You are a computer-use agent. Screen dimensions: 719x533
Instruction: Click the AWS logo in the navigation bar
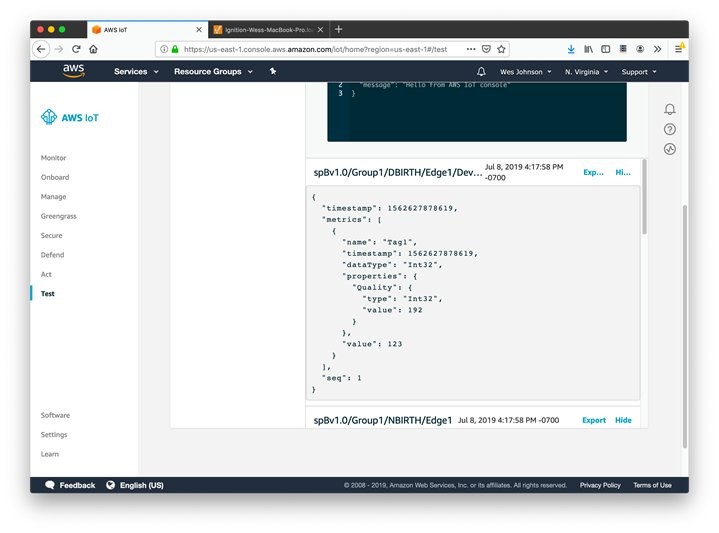click(74, 71)
